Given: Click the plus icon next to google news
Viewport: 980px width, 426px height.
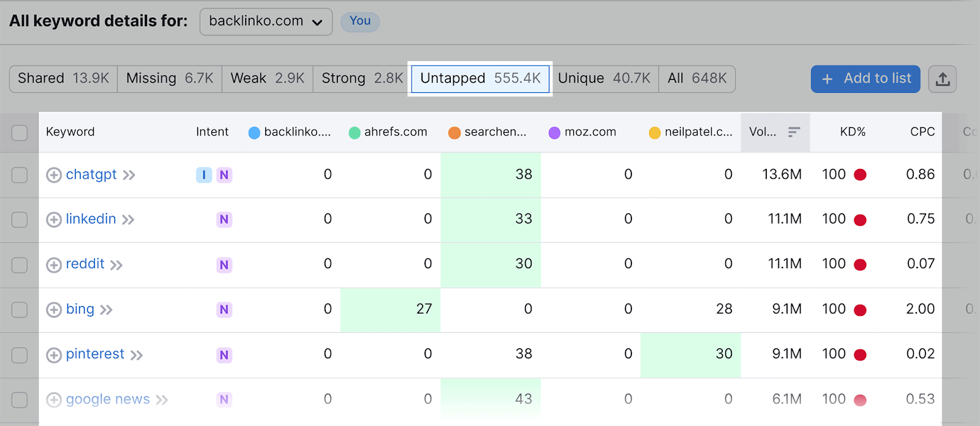Looking at the screenshot, I should (x=54, y=400).
